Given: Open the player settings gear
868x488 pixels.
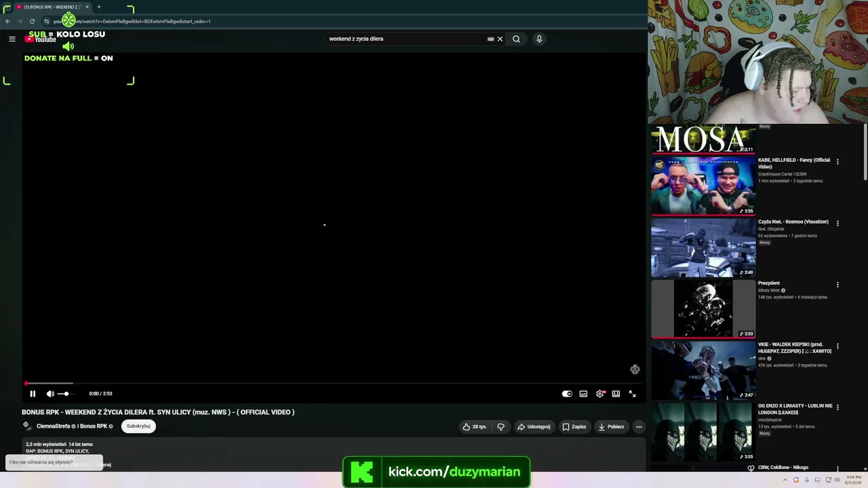Looking at the screenshot, I should 599,394.
